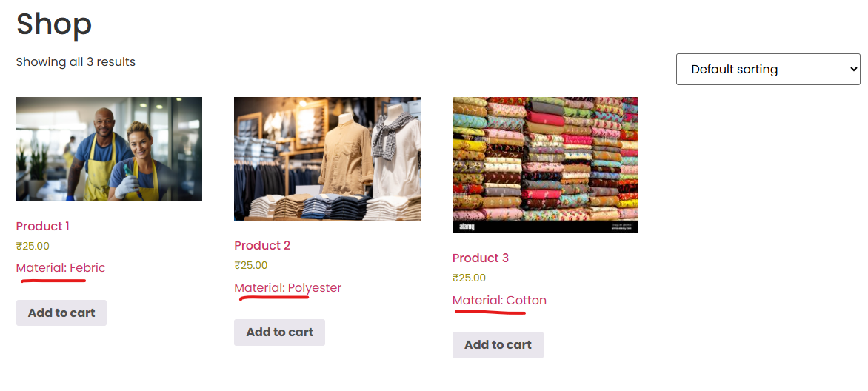Click the Showing all 3 results text
This screenshot has height=391, width=868.
tap(76, 62)
